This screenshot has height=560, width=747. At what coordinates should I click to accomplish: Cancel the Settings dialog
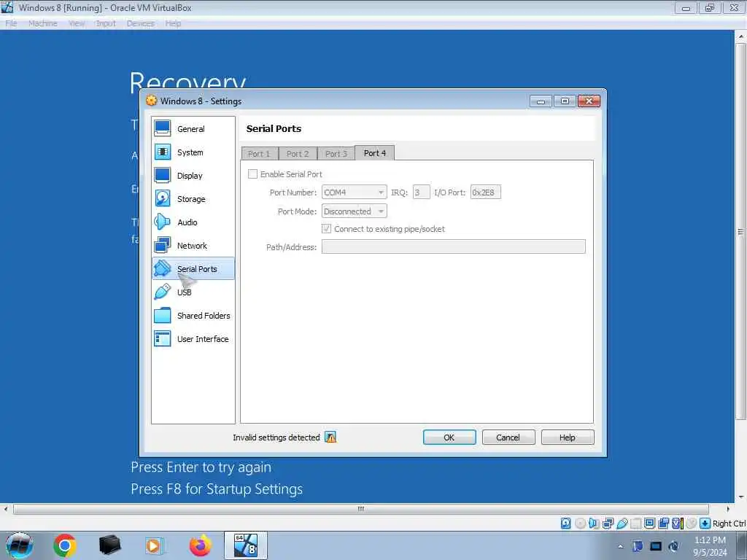pyautogui.click(x=508, y=437)
